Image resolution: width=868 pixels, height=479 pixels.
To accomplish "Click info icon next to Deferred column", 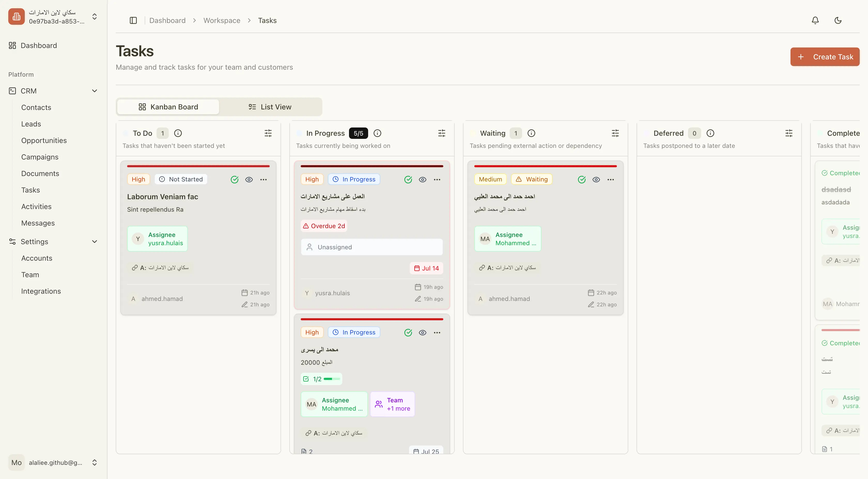I will [710, 133].
